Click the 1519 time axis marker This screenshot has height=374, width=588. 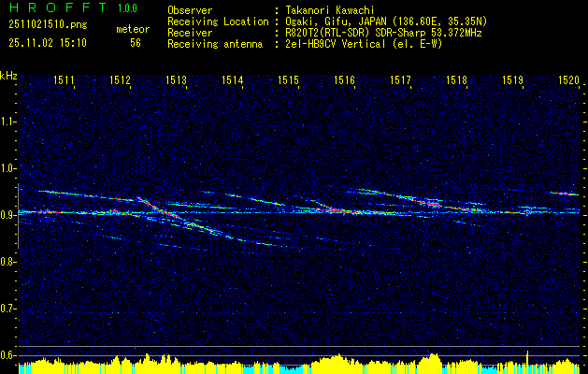[x=512, y=79]
